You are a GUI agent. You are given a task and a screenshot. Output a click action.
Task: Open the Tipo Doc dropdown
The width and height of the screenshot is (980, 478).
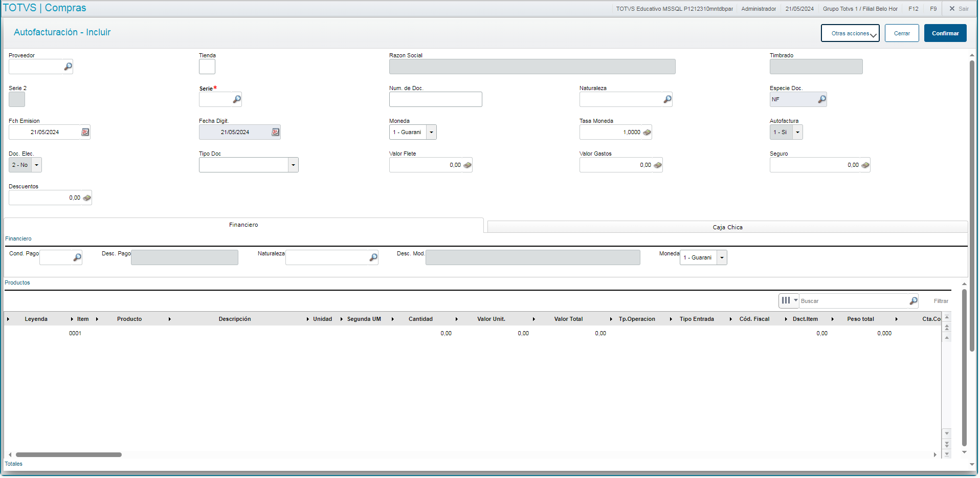[x=294, y=165]
